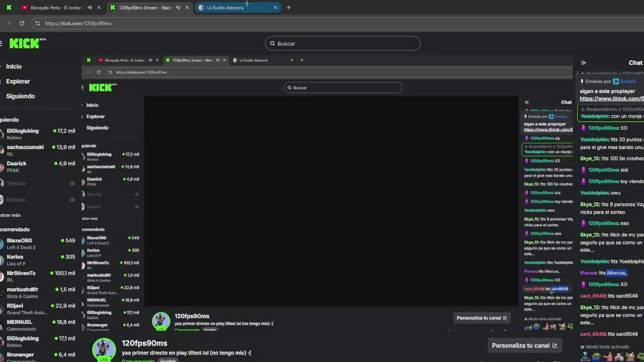Click the pin icon on the pinned message
644x362 pixels.
click(582, 81)
